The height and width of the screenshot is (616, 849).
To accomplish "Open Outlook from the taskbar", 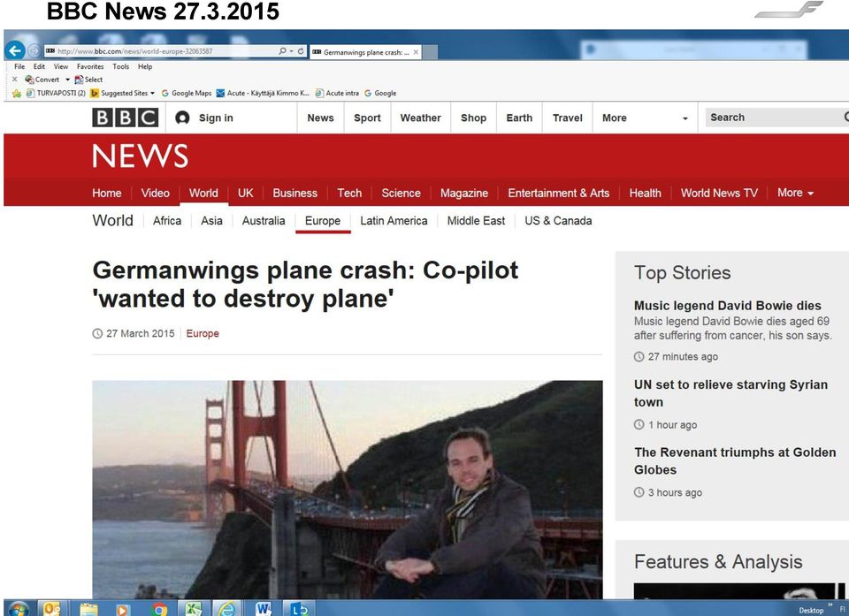I will 52,609.
